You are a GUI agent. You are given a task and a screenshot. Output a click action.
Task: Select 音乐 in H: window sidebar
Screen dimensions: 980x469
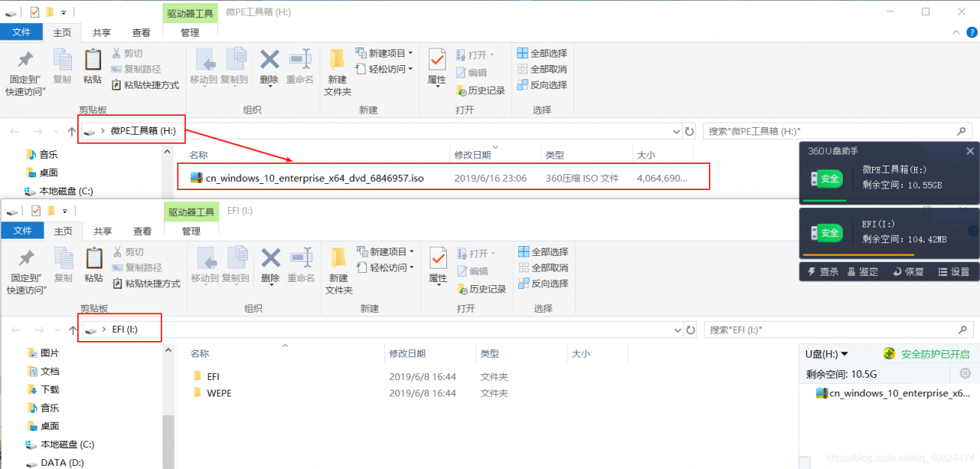tap(42, 154)
